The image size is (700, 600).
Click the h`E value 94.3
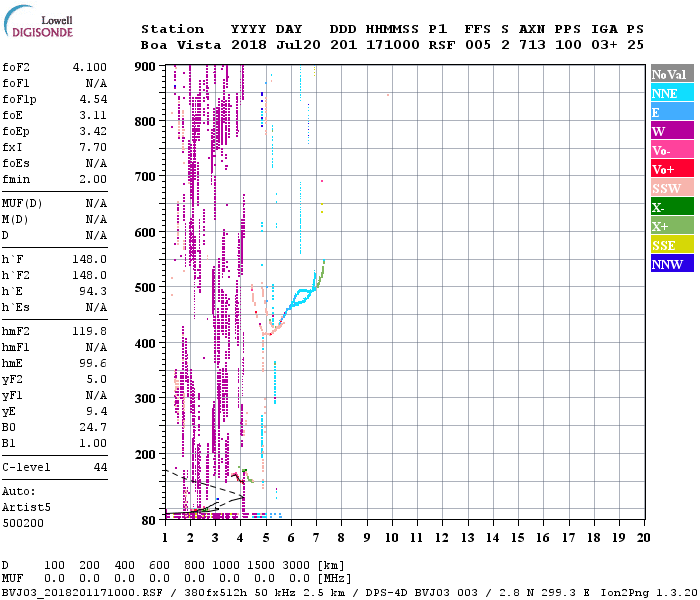93,292
